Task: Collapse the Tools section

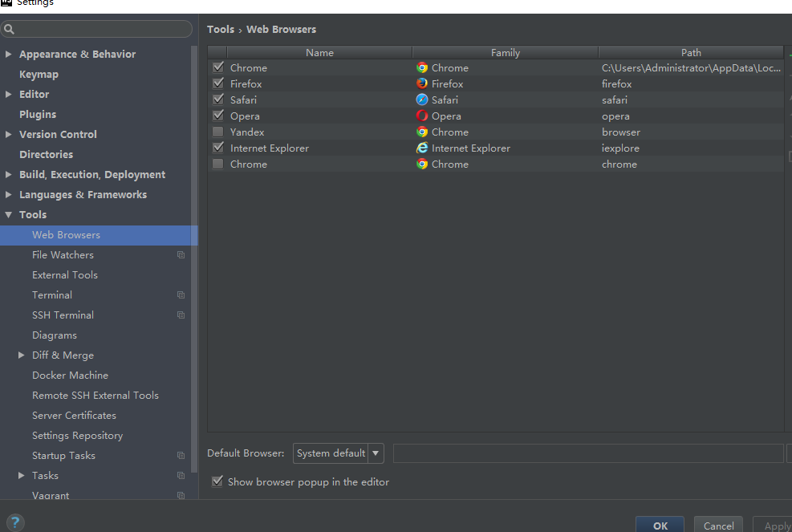Action: click(8, 215)
